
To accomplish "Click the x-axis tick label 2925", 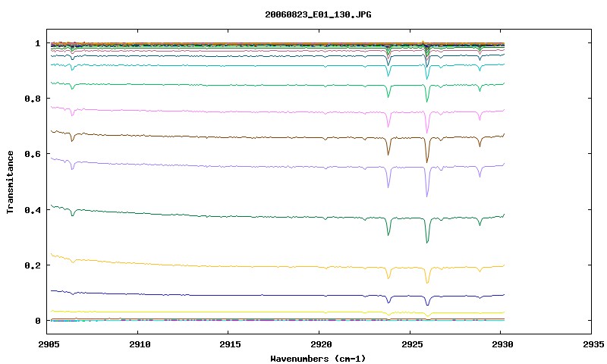I will tap(412, 344).
